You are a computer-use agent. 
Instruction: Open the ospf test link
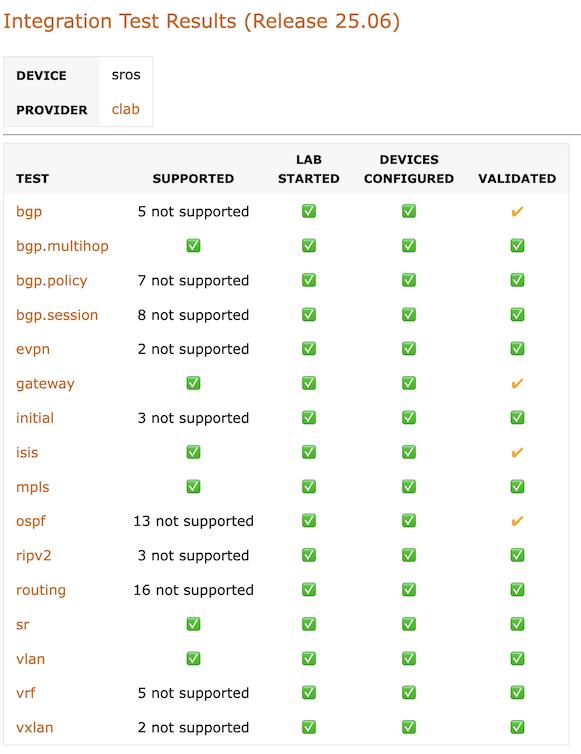coord(31,521)
